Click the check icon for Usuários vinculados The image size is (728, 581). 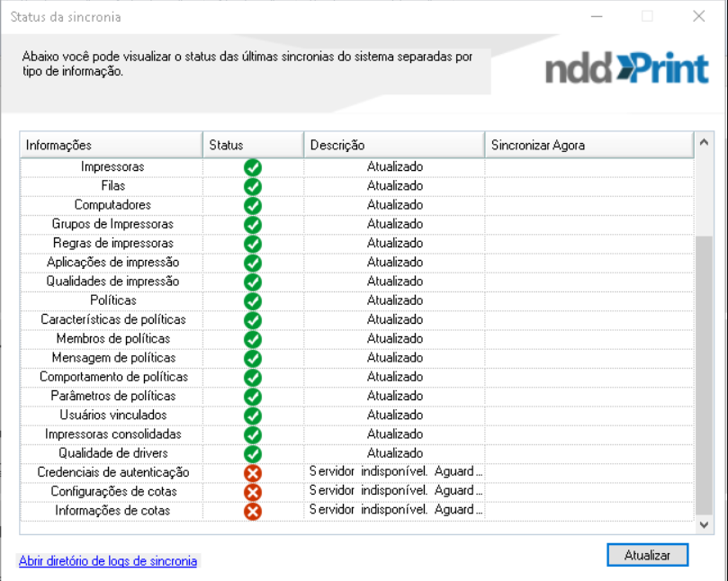click(253, 415)
